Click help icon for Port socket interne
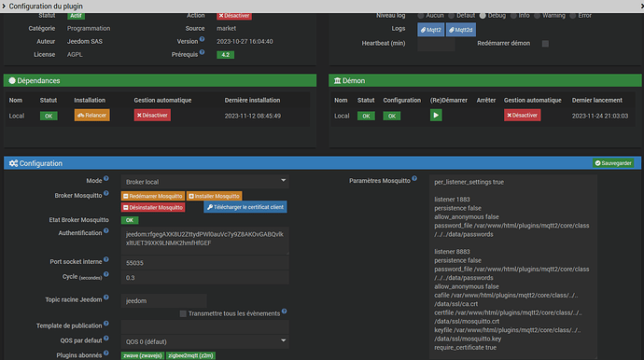Viewport: 644px width, 360px height. [x=106, y=259]
